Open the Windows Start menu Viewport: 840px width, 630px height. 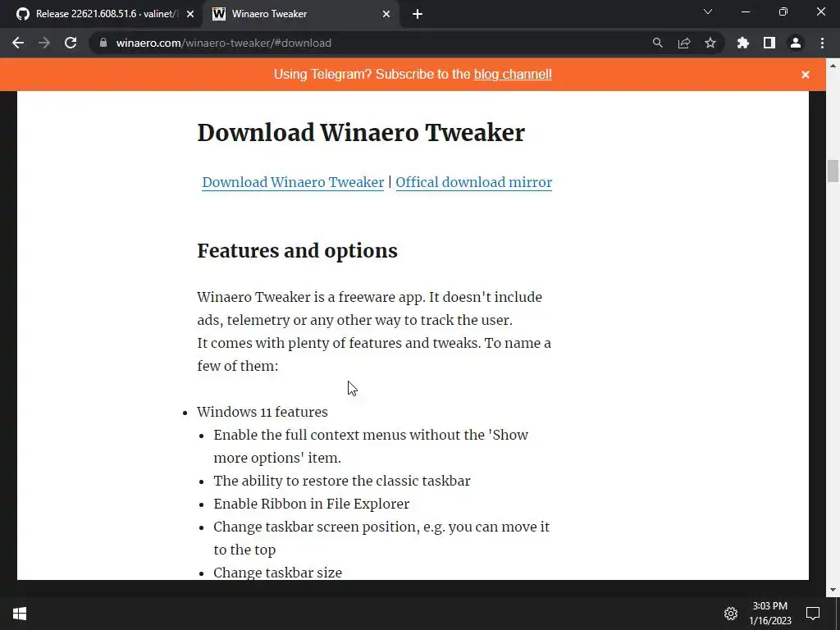tap(20, 614)
